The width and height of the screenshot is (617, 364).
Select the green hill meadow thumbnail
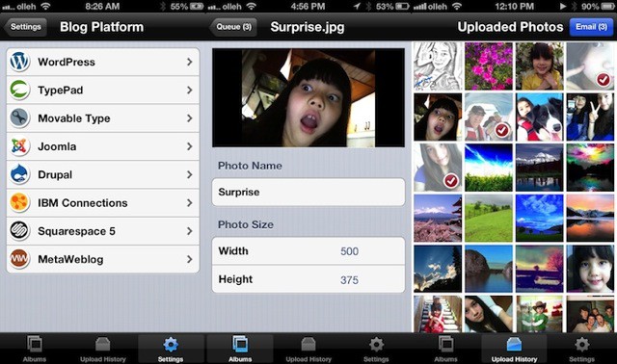pyautogui.click(x=489, y=219)
